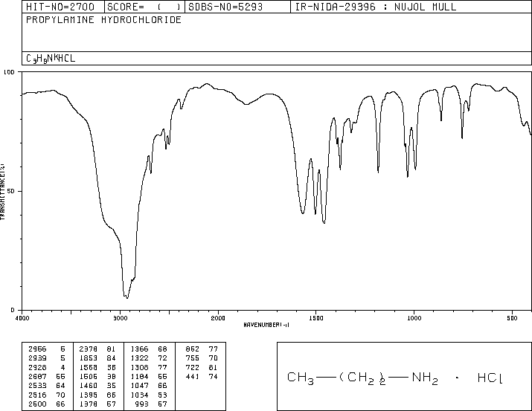Click the 441 peak entry in the table
Viewport: 532px width, 411px height.
(202, 376)
